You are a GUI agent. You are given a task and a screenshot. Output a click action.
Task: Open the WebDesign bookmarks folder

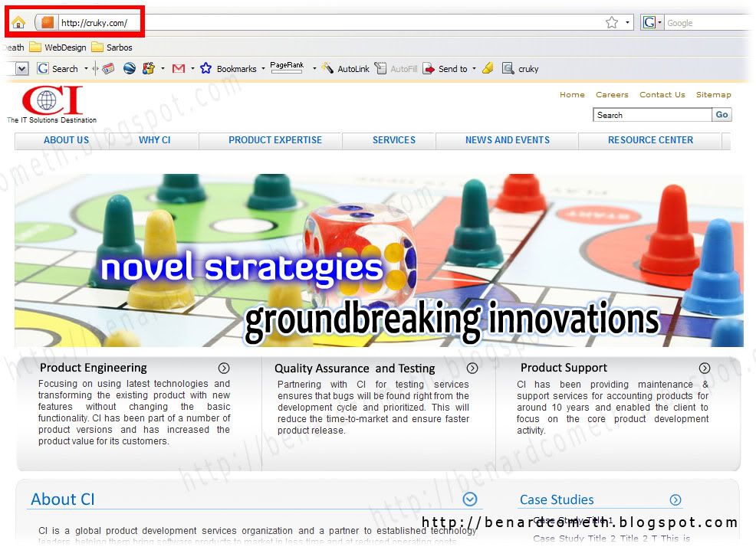[x=58, y=47]
